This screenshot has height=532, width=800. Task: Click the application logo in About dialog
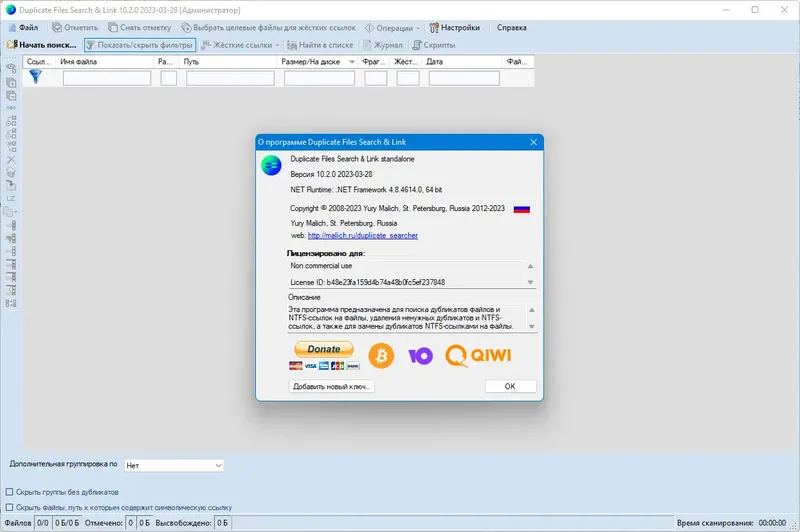271,166
